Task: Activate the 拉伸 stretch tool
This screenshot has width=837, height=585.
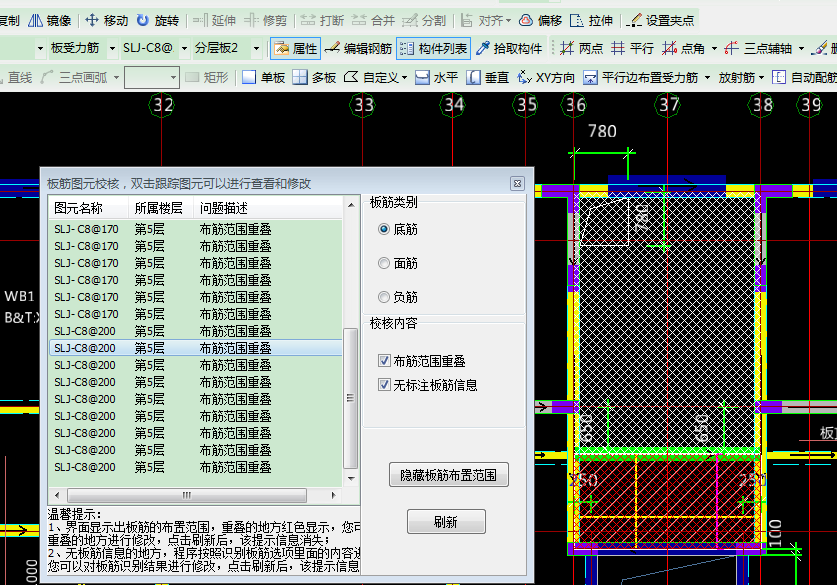Action: coord(591,20)
